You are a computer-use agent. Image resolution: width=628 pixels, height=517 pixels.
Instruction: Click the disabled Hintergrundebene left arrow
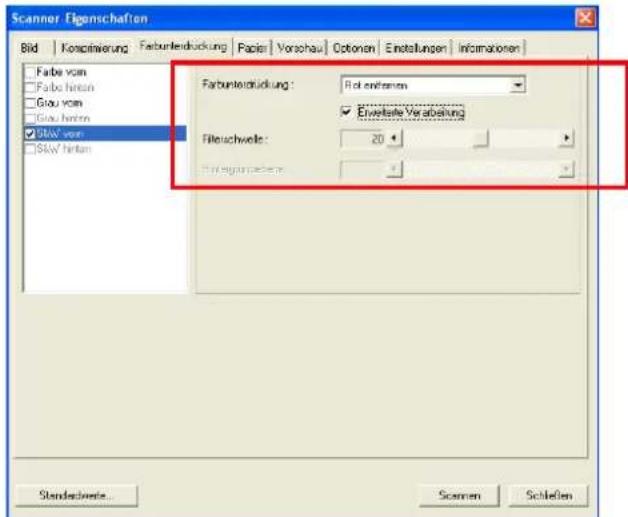pos(394,169)
